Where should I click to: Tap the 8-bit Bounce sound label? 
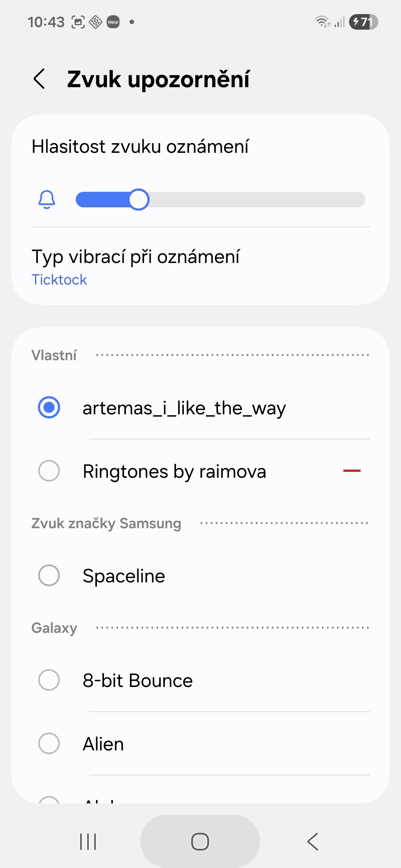[x=138, y=681]
